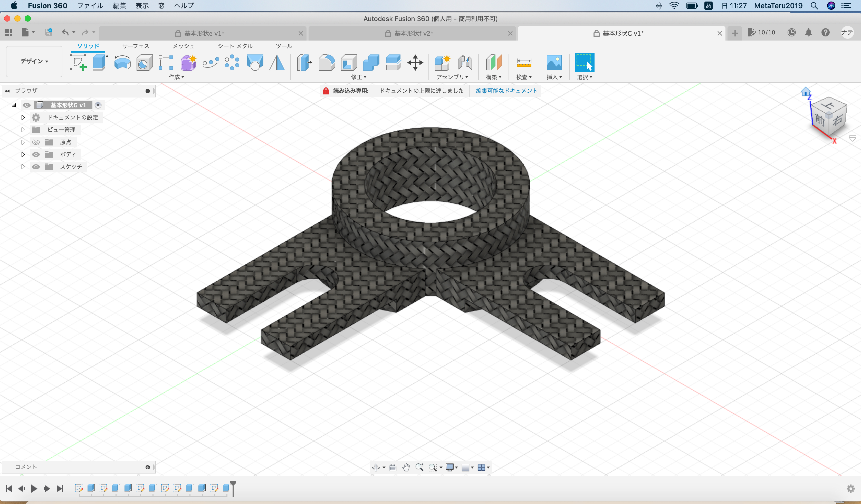This screenshot has height=504, width=861.
Task: Click the Fillet tool in 修正 group
Action: (327, 63)
